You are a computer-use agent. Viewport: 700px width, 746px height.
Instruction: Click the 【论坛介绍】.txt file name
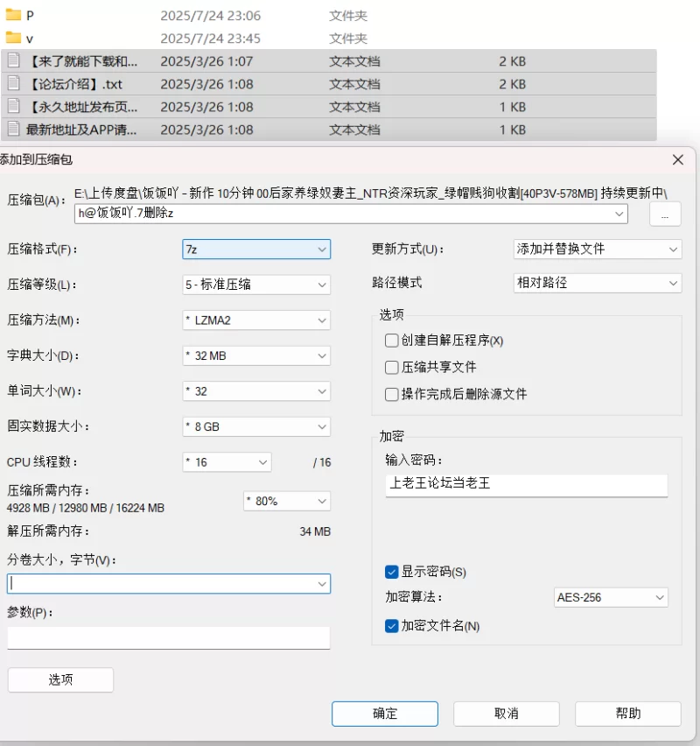[75, 84]
